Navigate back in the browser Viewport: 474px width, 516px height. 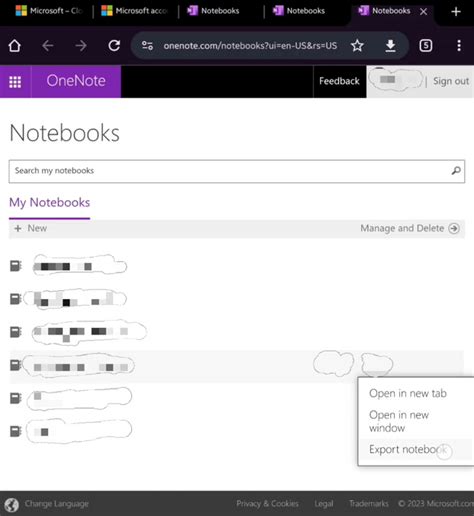coord(48,46)
